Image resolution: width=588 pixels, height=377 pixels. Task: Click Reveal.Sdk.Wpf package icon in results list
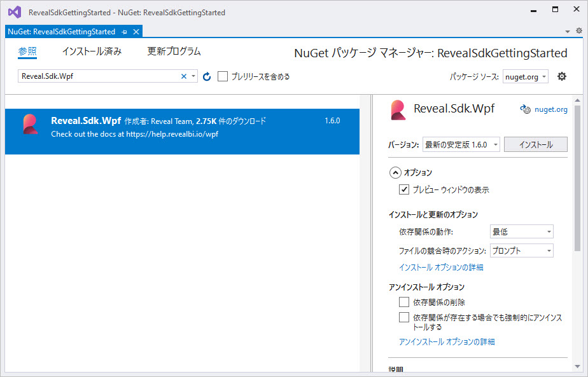pyautogui.click(x=30, y=125)
